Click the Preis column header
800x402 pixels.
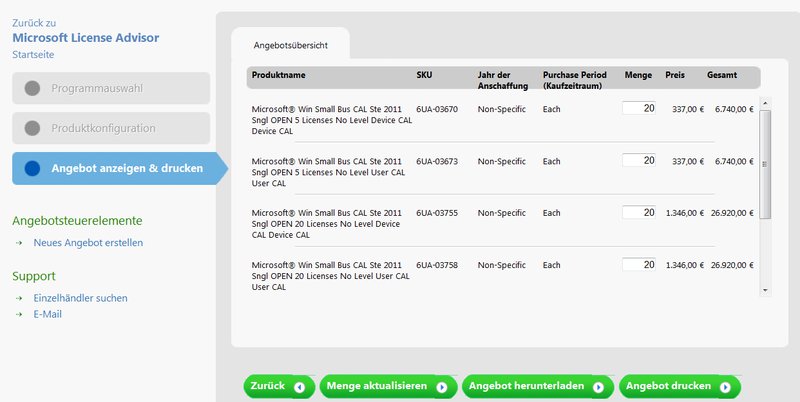click(x=675, y=75)
